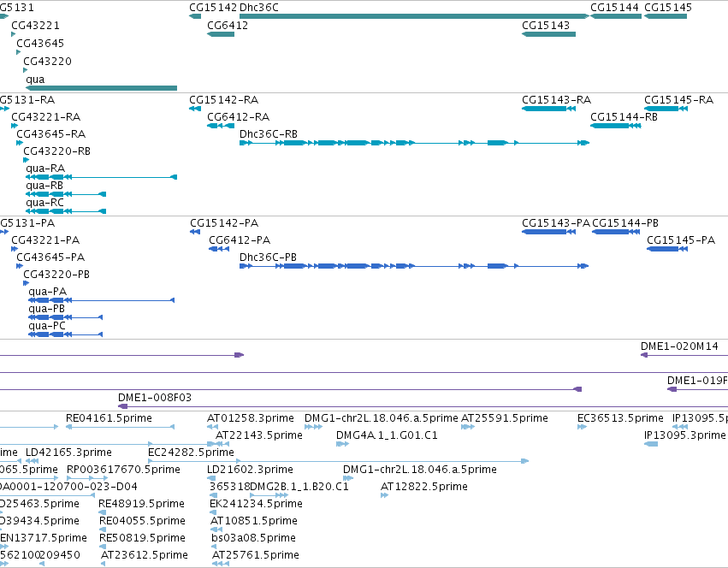Select gene label CG43220
Screen dimensions: 728x568
pos(47,62)
